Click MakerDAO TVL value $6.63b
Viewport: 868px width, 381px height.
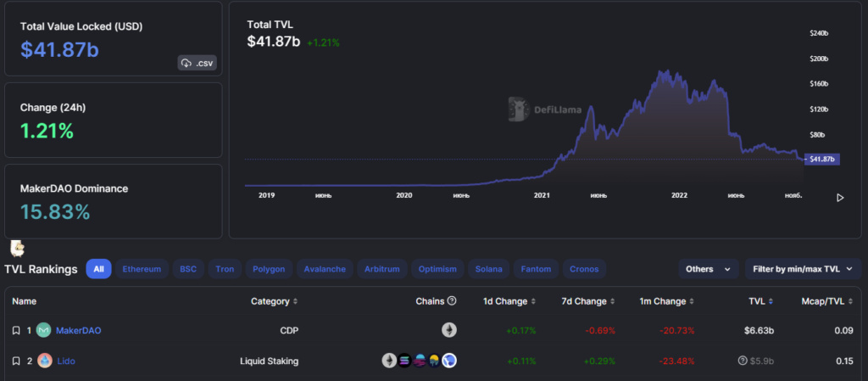[759, 331]
